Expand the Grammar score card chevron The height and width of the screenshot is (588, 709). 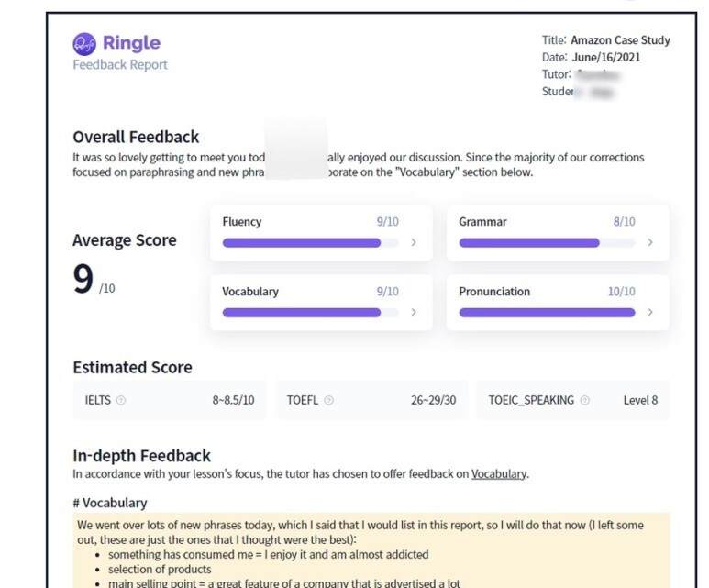(x=650, y=242)
